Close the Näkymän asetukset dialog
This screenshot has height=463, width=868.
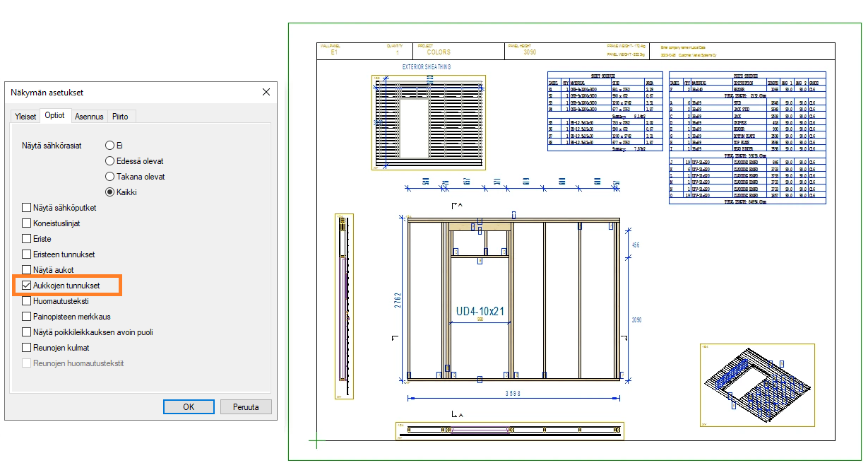tap(266, 93)
